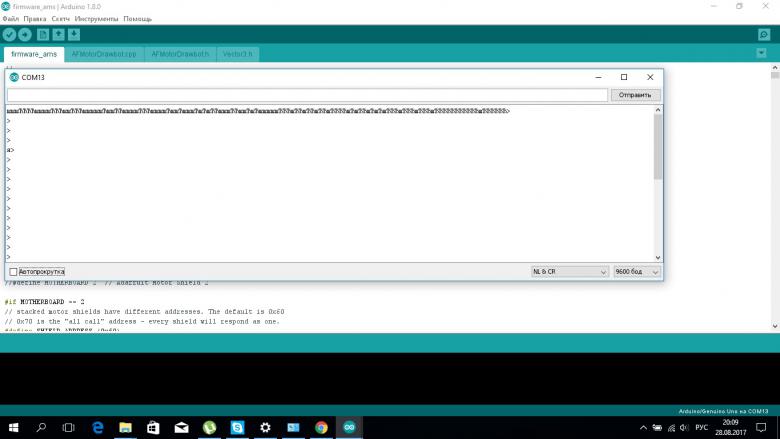Open the 9600 бод baud rate dropdown
The height and width of the screenshot is (439, 780).
pos(637,272)
